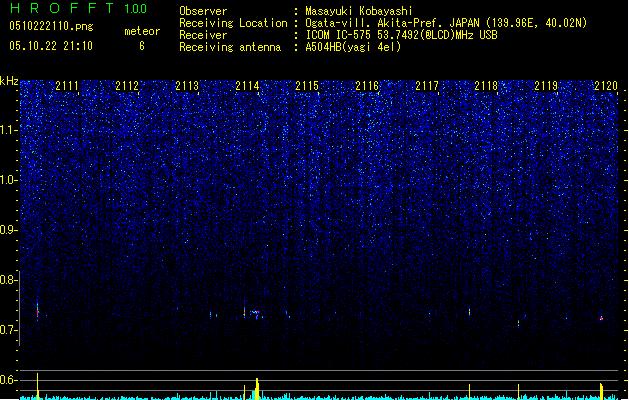Click the 2114 time marker
629x400 pixels.
tap(247, 86)
